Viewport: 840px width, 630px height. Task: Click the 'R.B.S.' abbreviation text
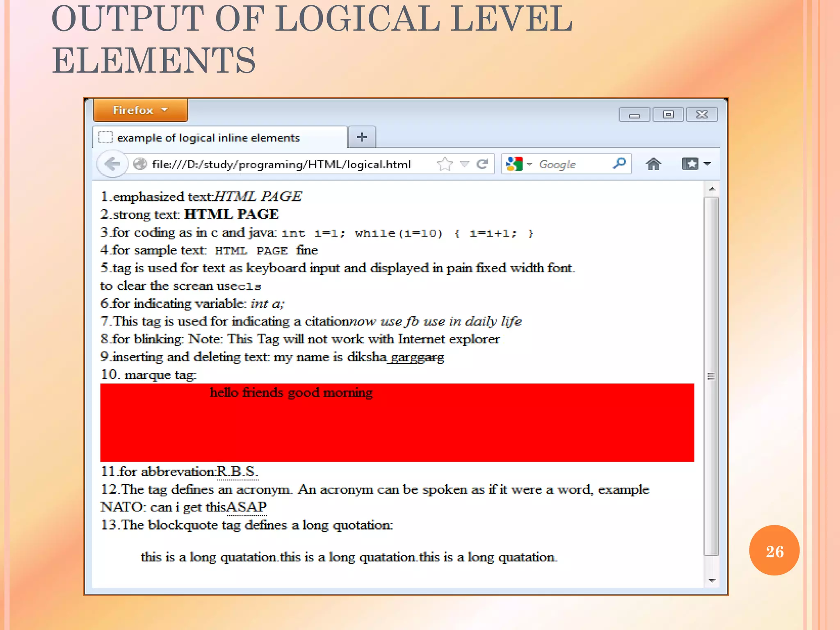click(x=237, y=472)
